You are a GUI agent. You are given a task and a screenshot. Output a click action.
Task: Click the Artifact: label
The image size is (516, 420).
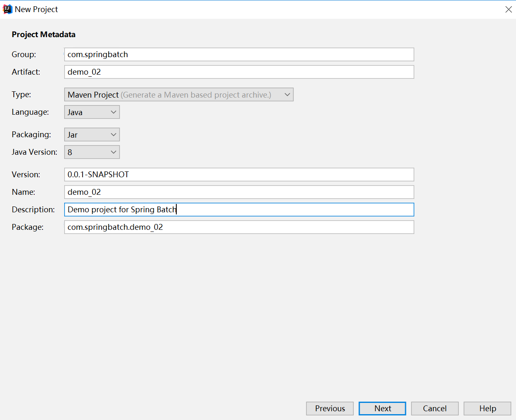pos(26,72)
